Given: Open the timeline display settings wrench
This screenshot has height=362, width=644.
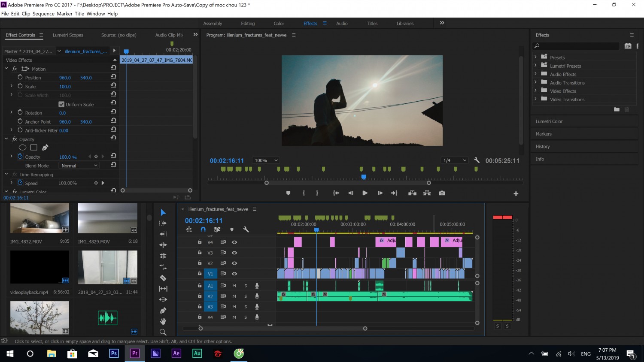Looking at the screenshot, I should (246, 229).
